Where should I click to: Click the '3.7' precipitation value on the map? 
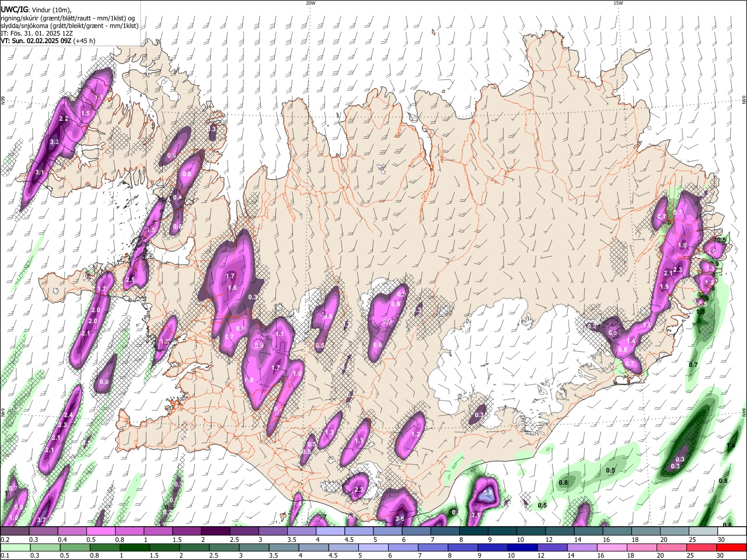point(41,520)
